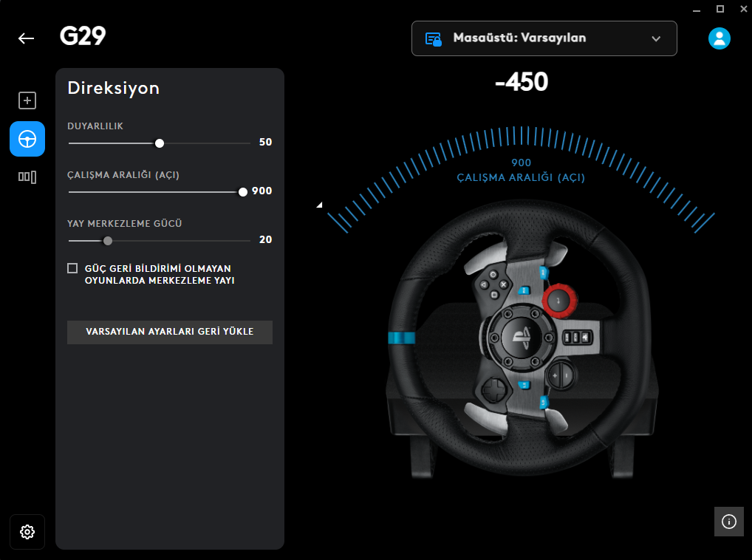Open settings gear icon at bottom left
The image size is (752, 560).
[27, 532]
